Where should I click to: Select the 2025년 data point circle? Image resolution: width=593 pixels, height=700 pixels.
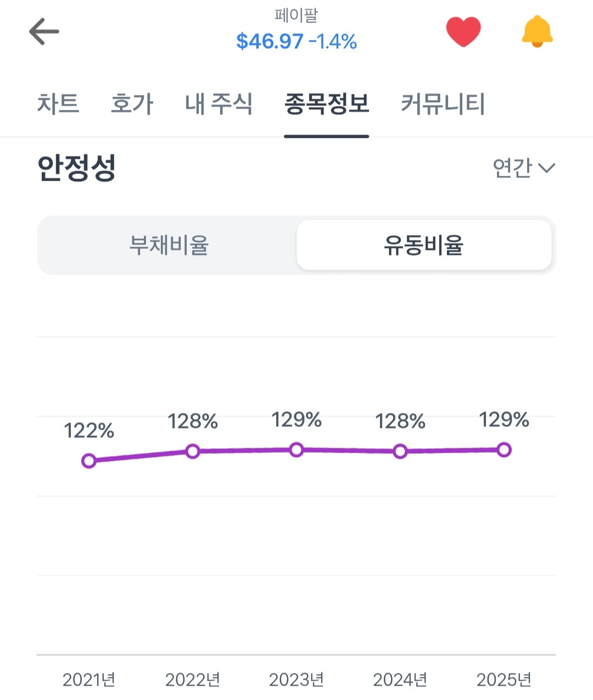tap(504, 450)
